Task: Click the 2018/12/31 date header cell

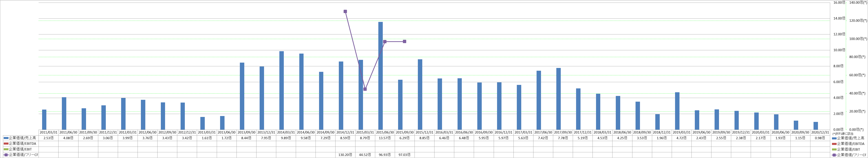Action: pos(662,132)
